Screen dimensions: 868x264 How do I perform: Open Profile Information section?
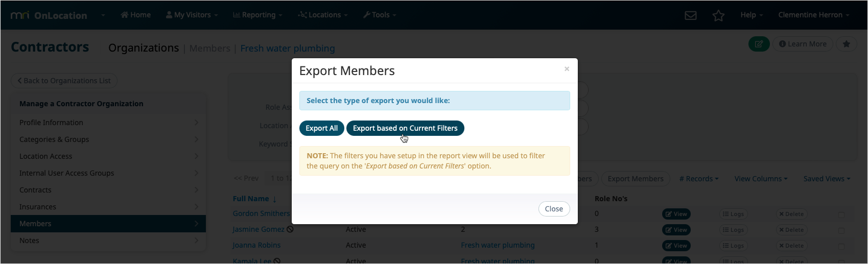108,123
